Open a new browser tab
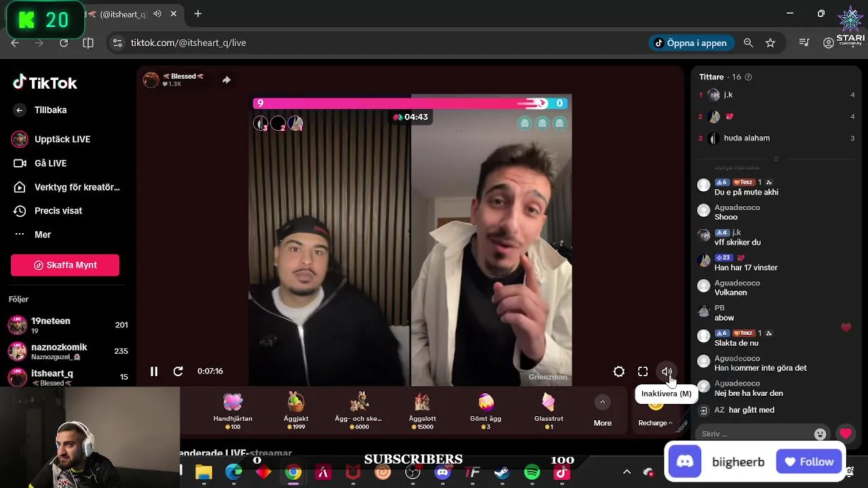Viewport: 868px width, 488px height. [x=198, y=14]
